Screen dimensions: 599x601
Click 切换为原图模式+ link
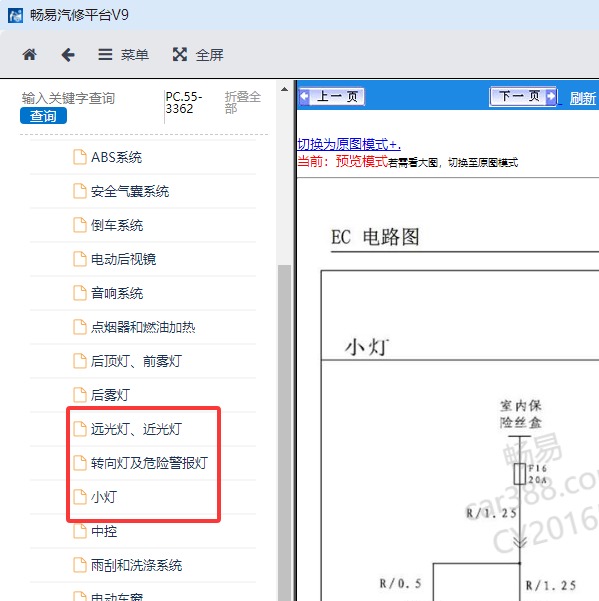pos(349,145)
